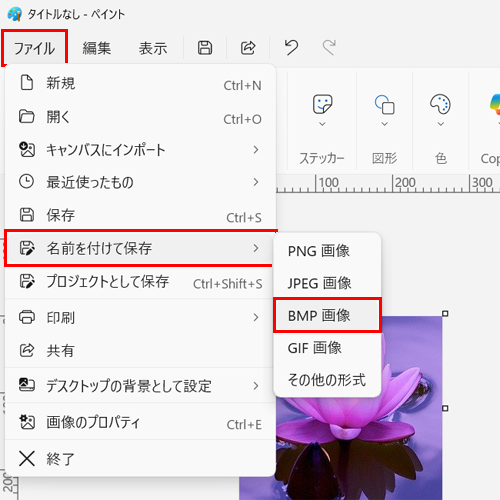Open dropdown arrow under sticker icon

click(322, 124)
